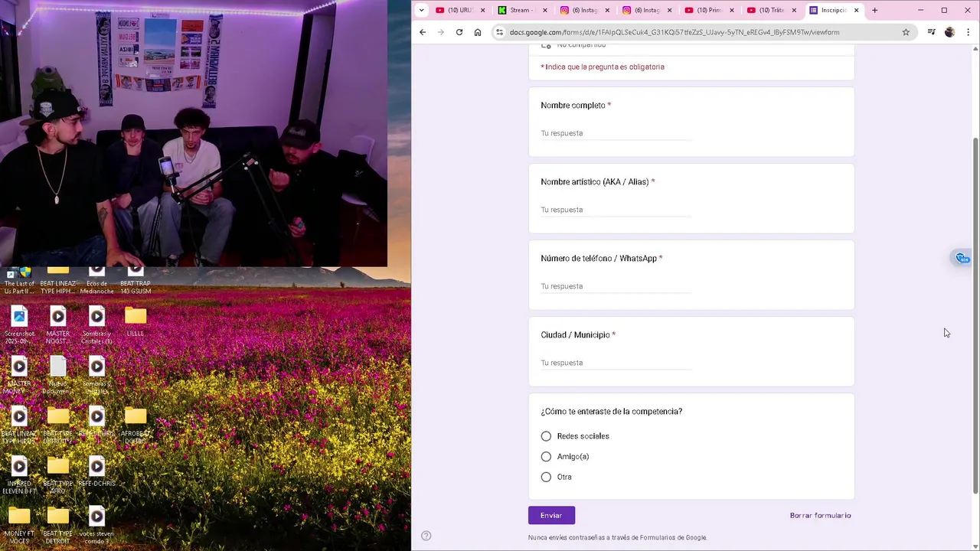Viewport: 980px width, 551px height.
Task: Open the Chrome home page icon
Action: (x=478, y=32)
